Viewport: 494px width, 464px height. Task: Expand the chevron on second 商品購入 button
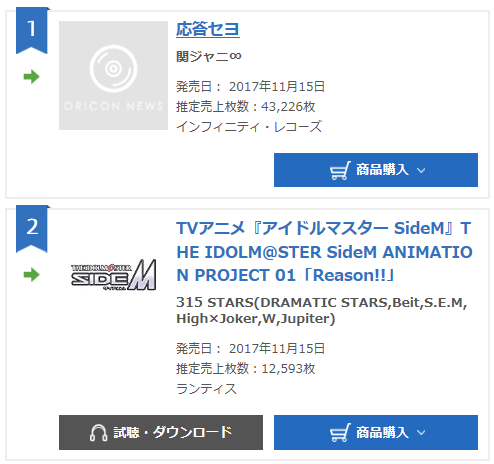[421, 432]
